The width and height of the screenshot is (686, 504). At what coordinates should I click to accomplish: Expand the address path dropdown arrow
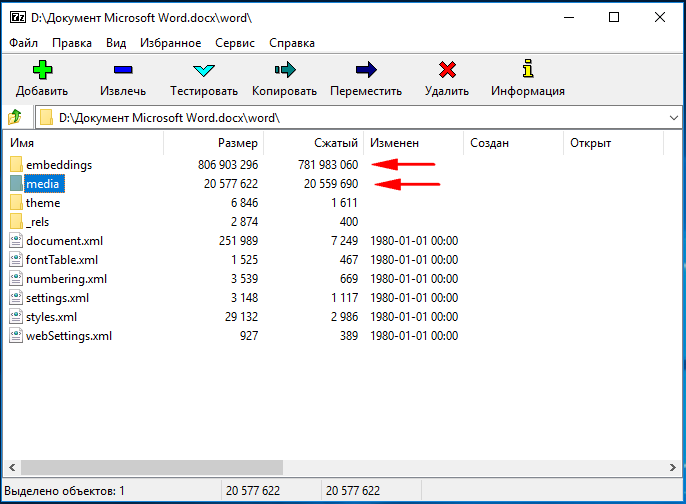(673, 118)
